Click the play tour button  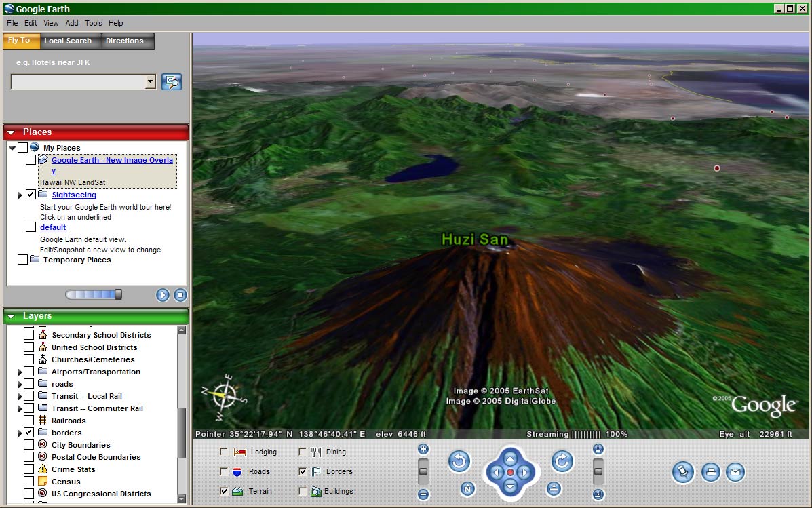[x=163, y=295]
